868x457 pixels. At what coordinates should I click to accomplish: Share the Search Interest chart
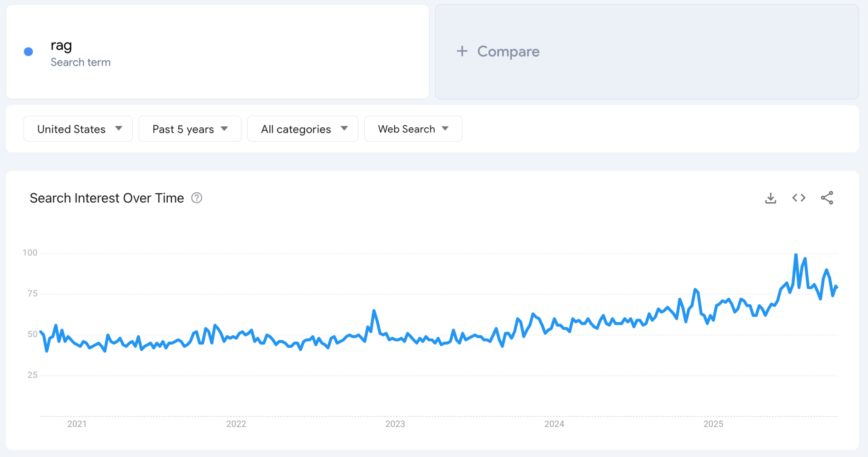click(x=827, y=198)
